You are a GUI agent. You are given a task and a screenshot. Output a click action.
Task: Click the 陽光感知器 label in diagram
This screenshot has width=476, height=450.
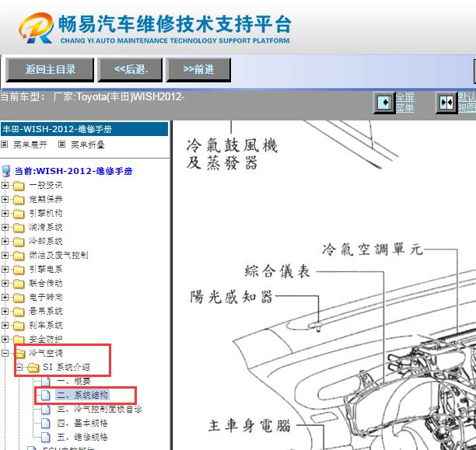[231, 297]
